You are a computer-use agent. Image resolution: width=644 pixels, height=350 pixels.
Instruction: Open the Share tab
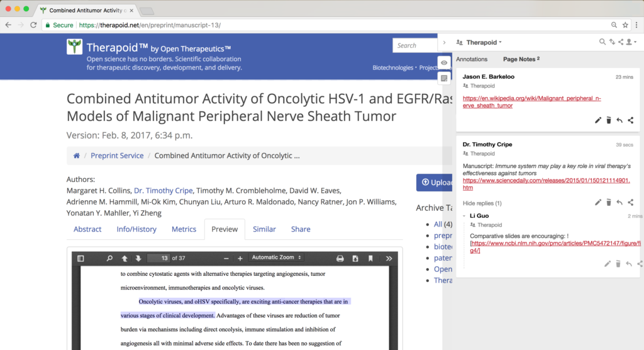tap(301, 229)
